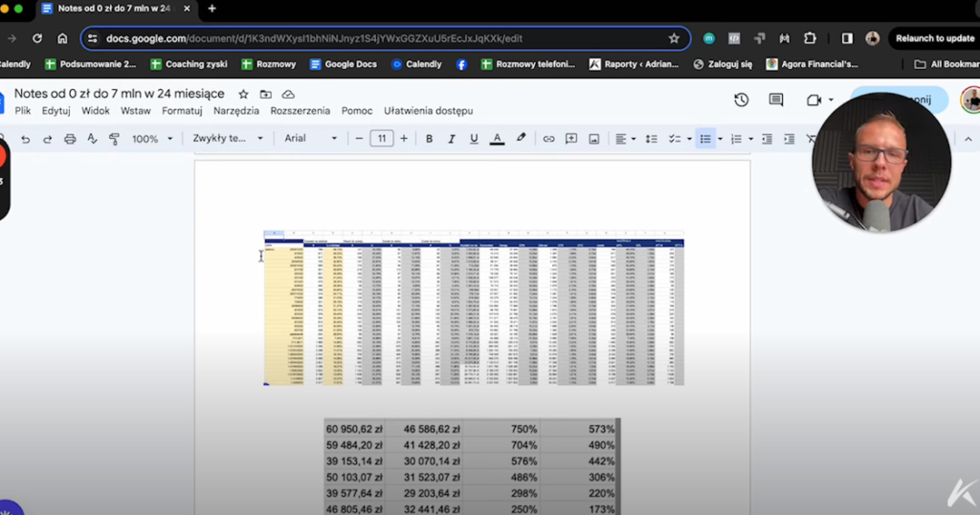This screenshot has height=515, width=980.
Task: Print the document with printer icon
Action: tap(70, 139)
